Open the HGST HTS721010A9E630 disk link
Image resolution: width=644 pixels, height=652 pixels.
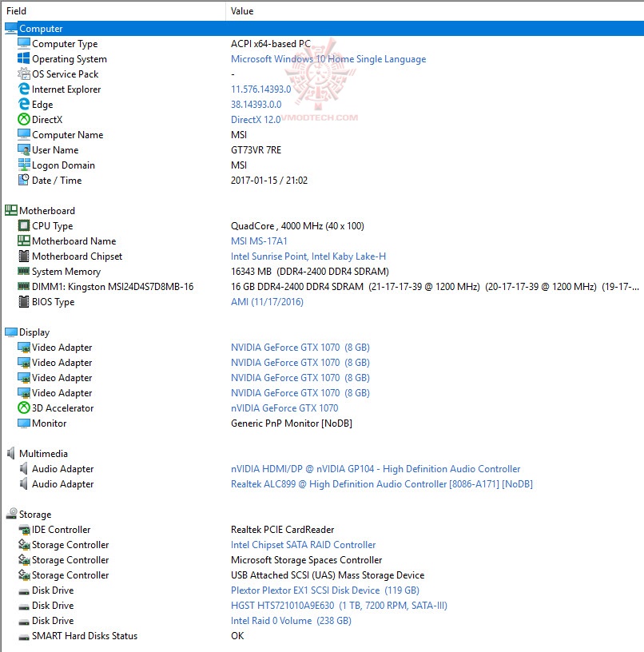339,606
